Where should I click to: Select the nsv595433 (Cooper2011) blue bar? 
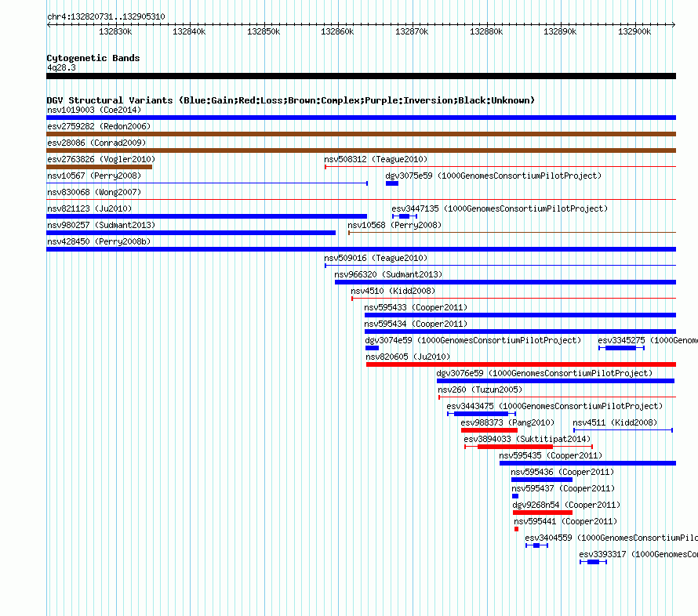coord(521,315)
